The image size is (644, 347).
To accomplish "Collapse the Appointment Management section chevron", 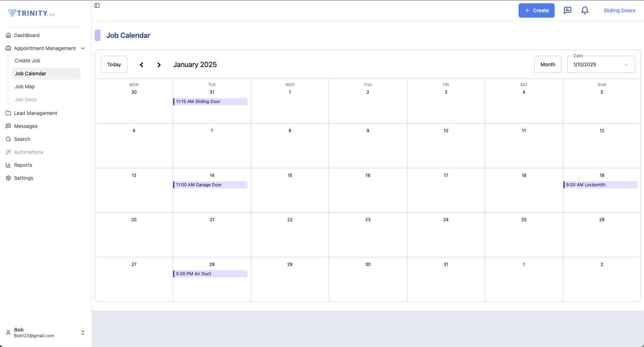I will 83,48.
